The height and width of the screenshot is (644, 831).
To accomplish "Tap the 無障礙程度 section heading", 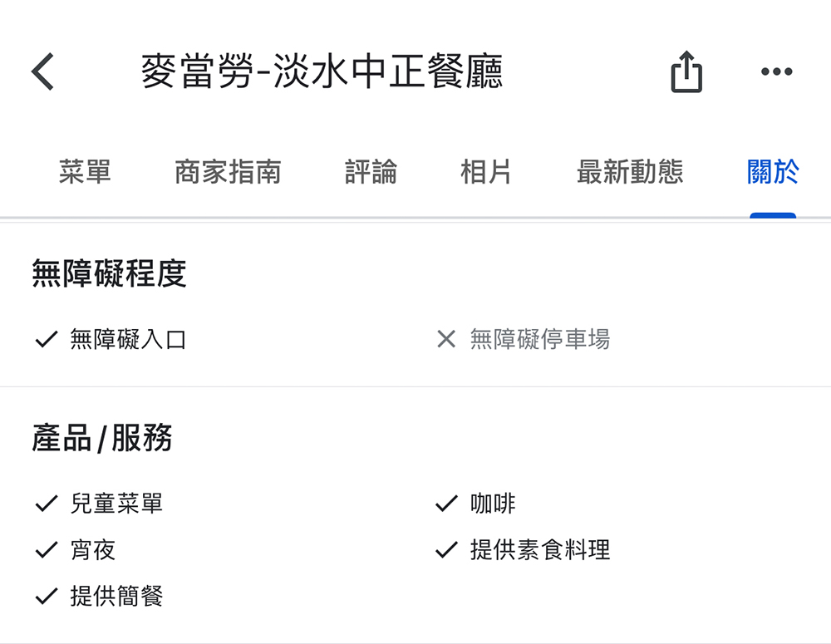I will coord(109,273).
